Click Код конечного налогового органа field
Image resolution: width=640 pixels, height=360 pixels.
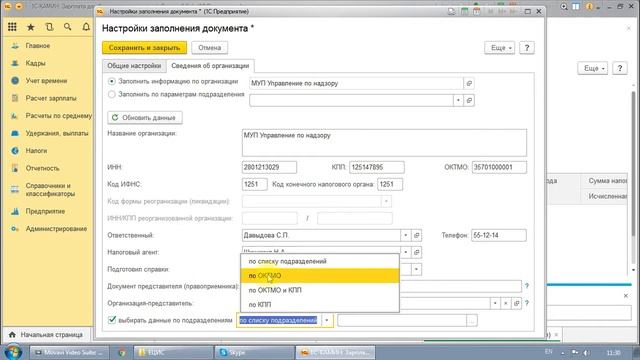point(390,184)
